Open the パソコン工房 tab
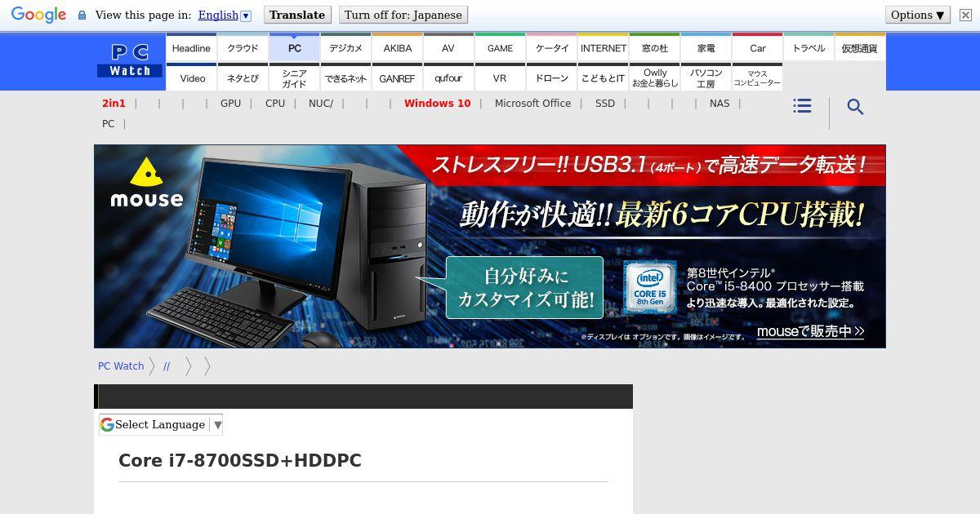 pyautogui.click(x=706, y=78)
